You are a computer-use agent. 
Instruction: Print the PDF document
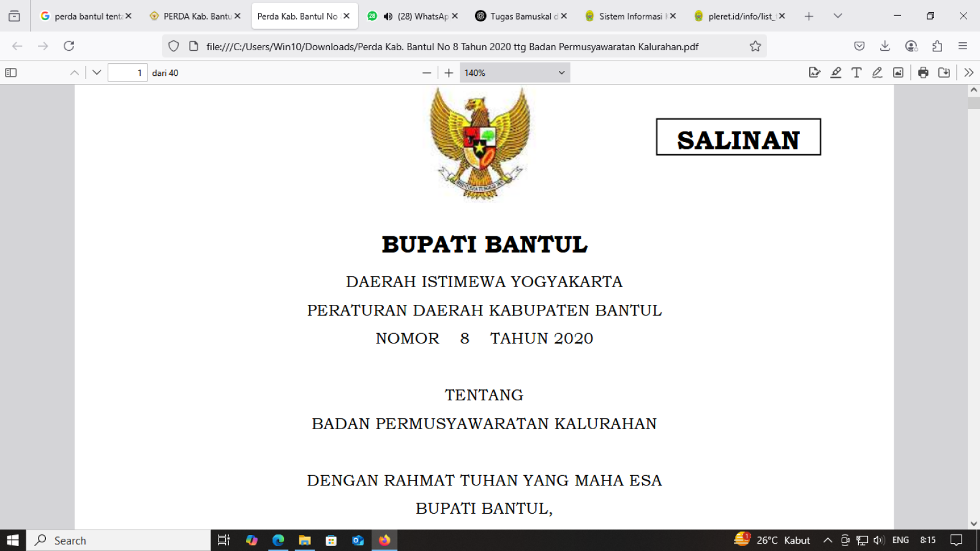click(923, 73)
